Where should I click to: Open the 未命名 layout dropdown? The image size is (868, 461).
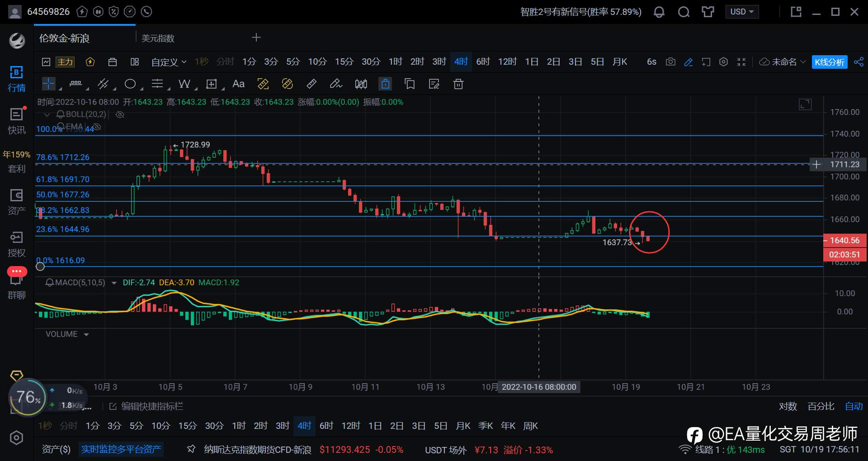(783, 62)
